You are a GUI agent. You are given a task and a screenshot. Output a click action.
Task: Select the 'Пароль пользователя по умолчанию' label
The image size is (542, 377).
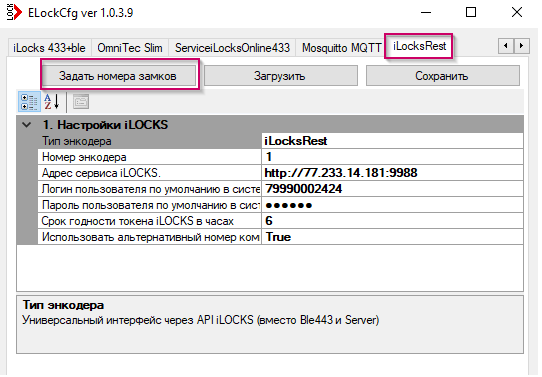tap(150, 205)
